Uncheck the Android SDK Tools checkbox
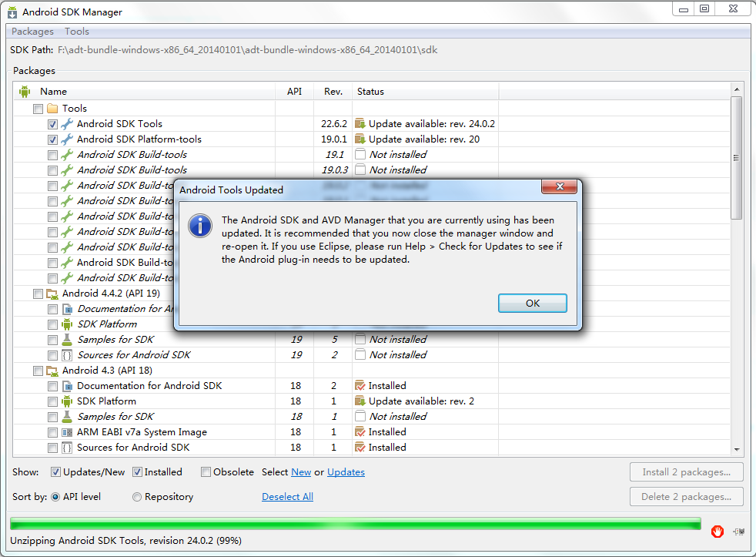Image resolution: width=756 pixels, height=557 pixels. click(x=52, y=124)
